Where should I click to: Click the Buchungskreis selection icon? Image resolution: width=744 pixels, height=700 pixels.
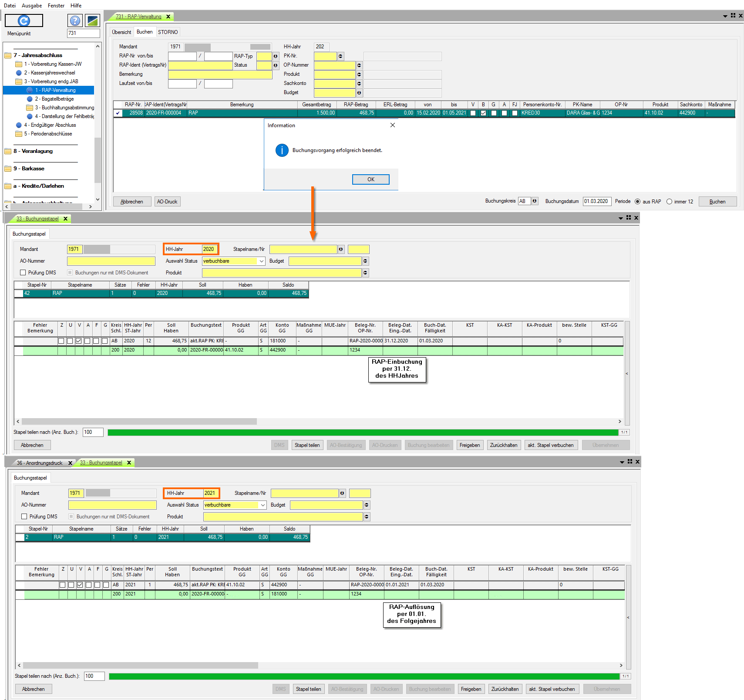[x=535, y=201]
